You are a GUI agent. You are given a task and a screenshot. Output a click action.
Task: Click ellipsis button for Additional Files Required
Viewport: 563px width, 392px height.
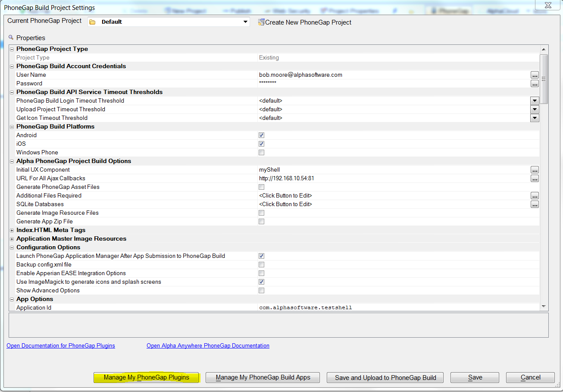[x=535, y=196]
